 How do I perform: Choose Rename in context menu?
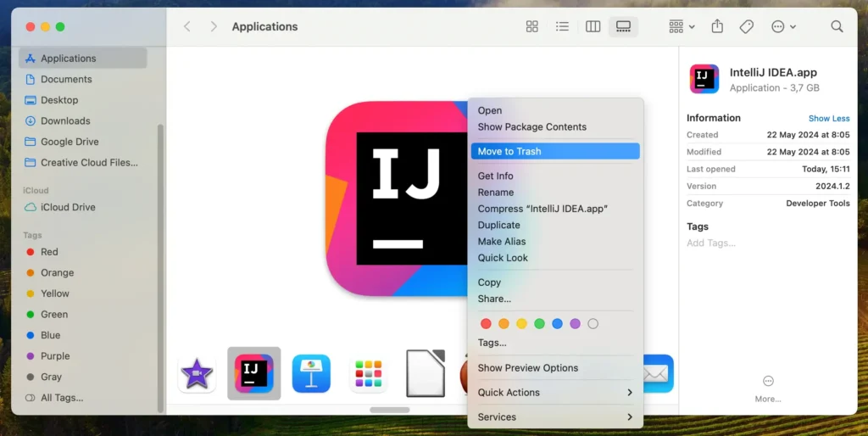coord(555,193)
